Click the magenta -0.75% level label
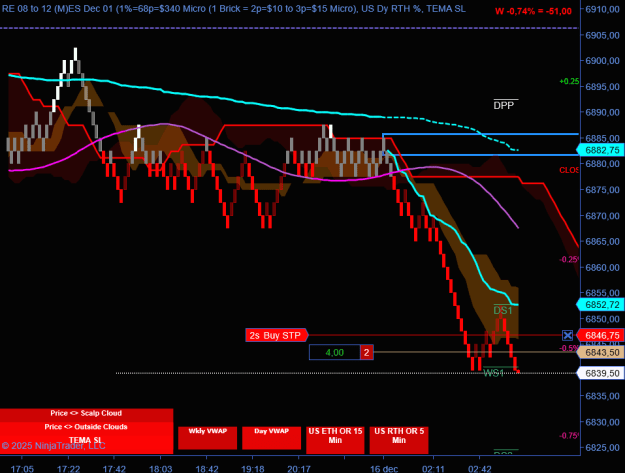Screen dimensions: 625x473 569,436
